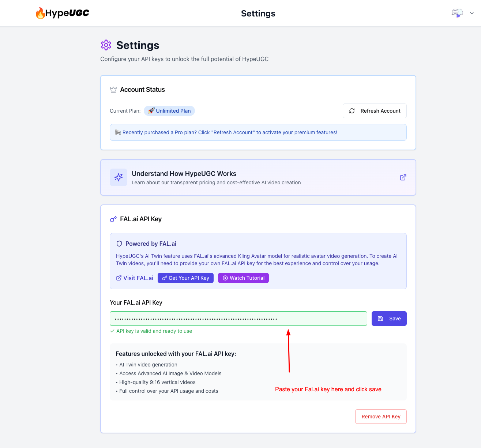Click the Account Status crown icon
The width and height of the screenshot is (481, 448).
click(x=113, y=90)
